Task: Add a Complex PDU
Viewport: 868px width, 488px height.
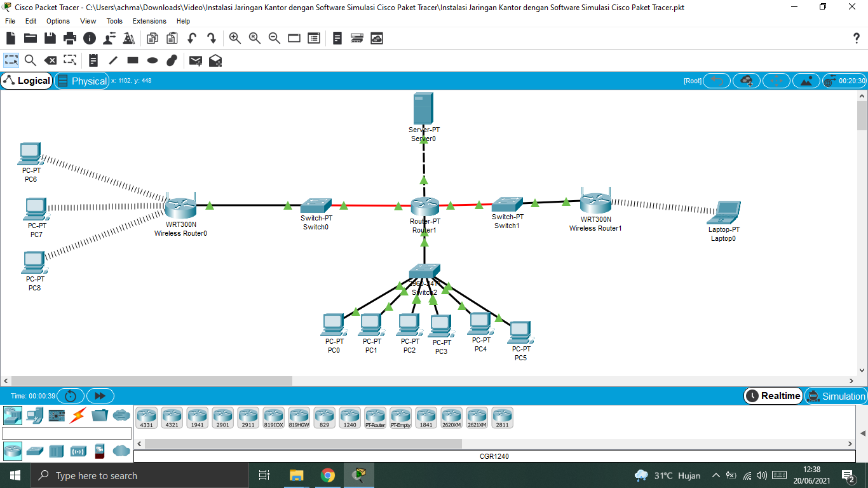Action: [215, 60]
